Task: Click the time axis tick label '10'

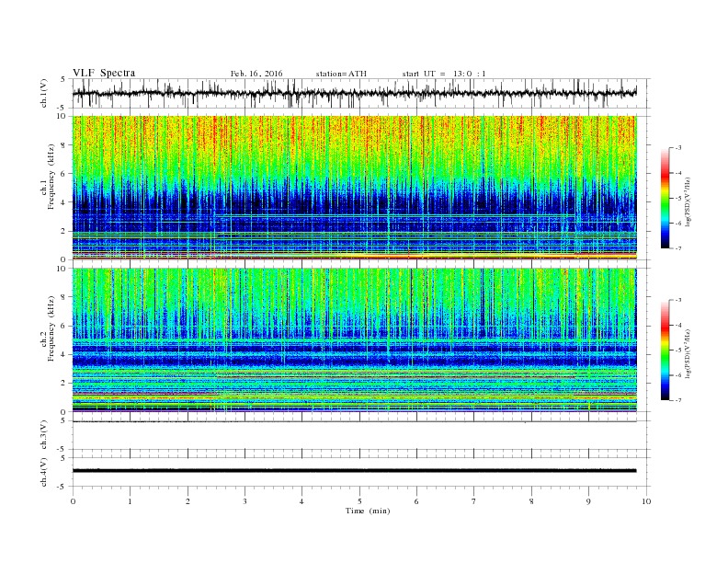Action: point(646,501)
